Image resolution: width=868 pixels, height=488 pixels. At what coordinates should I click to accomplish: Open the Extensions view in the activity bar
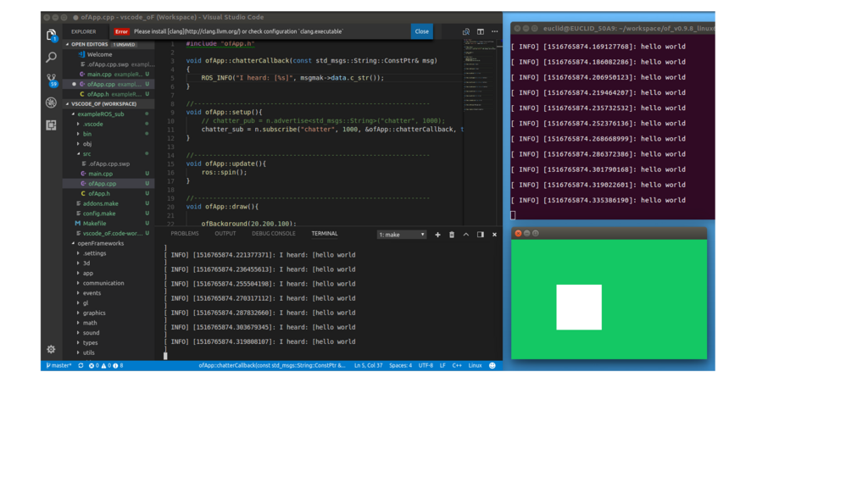(50, 125)
